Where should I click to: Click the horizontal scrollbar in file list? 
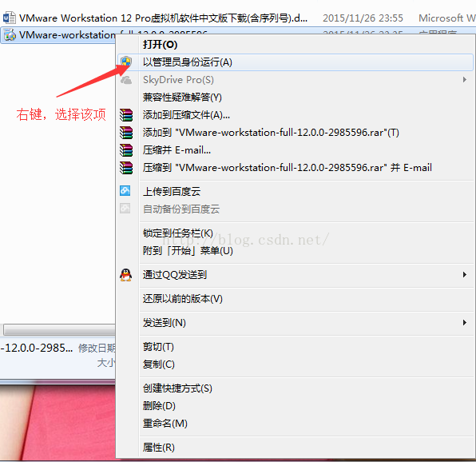coord(59,329)
